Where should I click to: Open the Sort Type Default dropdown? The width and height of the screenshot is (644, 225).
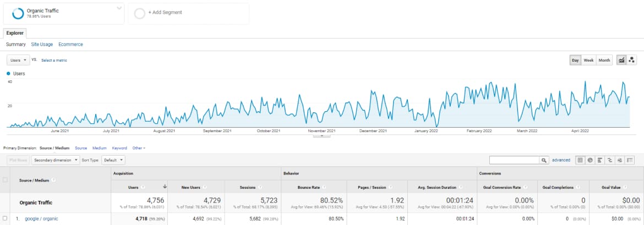pos(114,160)
